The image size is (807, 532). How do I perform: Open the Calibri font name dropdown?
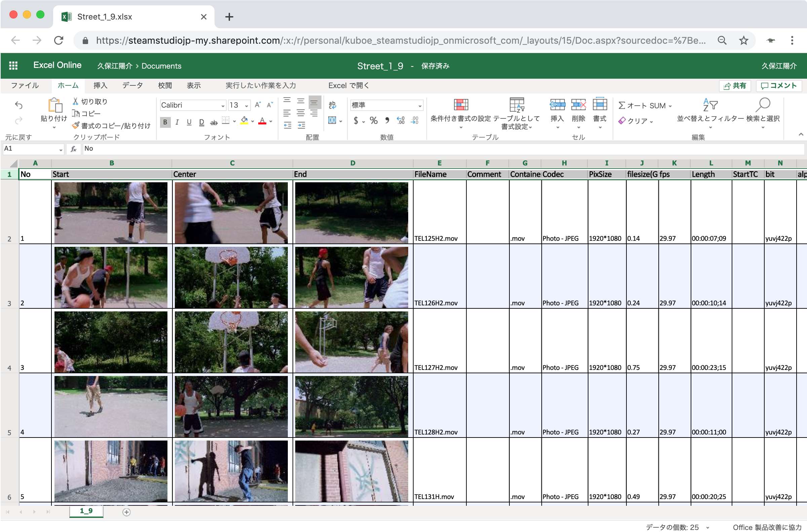pos(223,106)
